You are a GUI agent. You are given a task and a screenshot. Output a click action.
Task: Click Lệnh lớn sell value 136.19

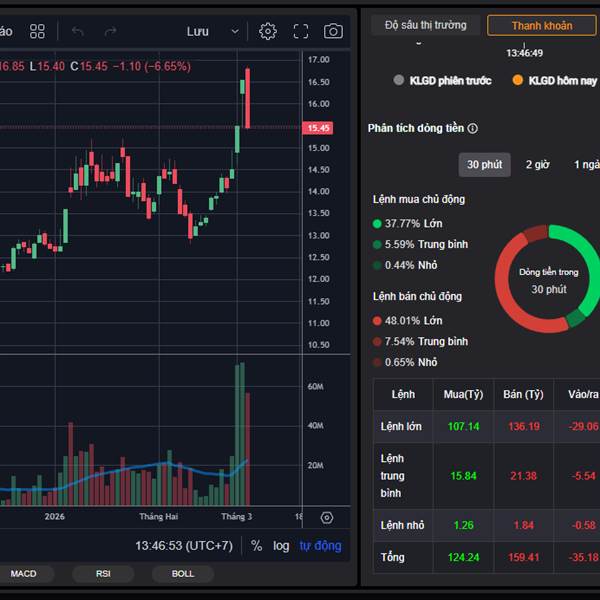[x=524, y=426]
